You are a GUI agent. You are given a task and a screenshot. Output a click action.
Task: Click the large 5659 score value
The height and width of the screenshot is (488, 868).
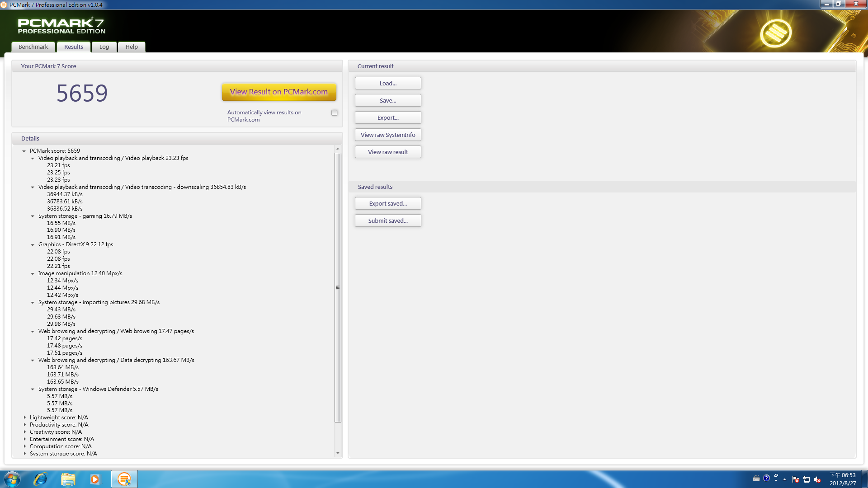point(82,94)
